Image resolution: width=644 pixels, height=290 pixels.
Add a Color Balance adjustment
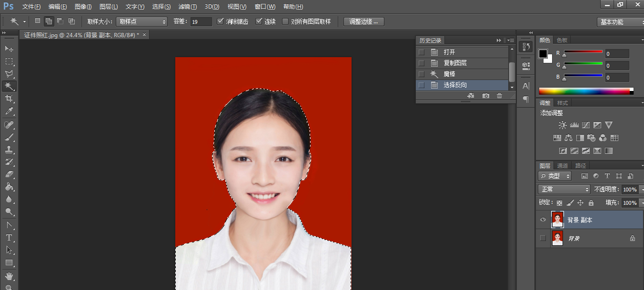click(568, 138)
